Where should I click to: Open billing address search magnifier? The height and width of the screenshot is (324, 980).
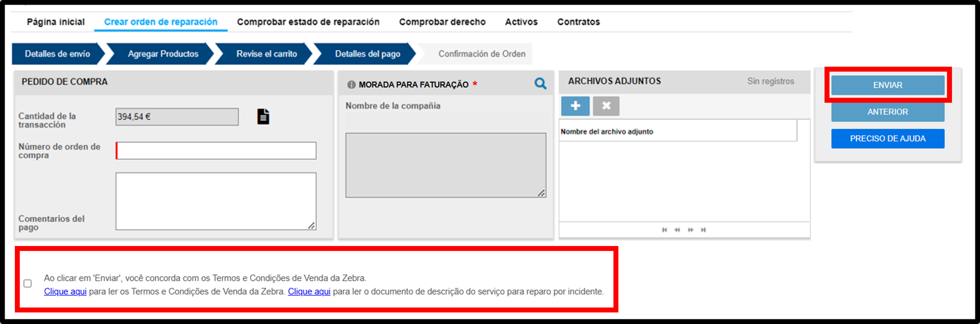(x=540, y=83)
